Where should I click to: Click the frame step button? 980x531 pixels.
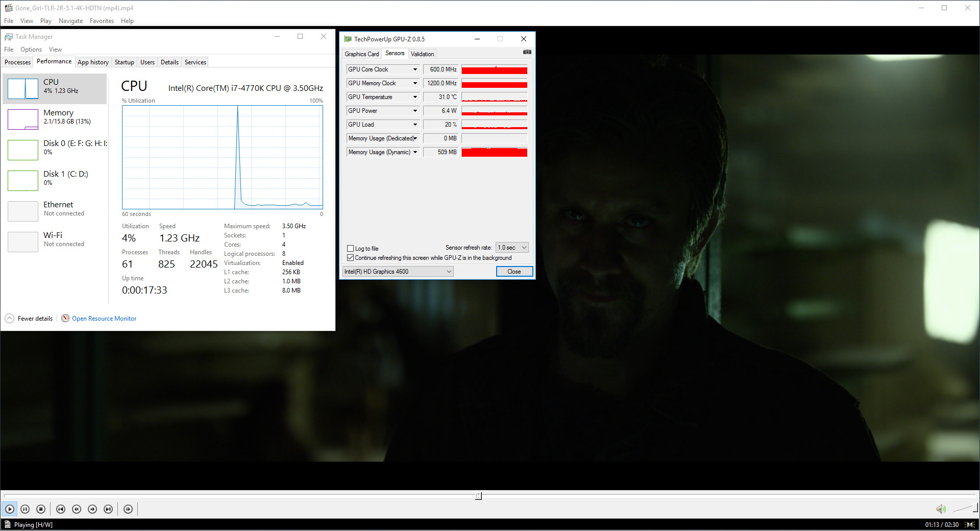coord(128,509)
